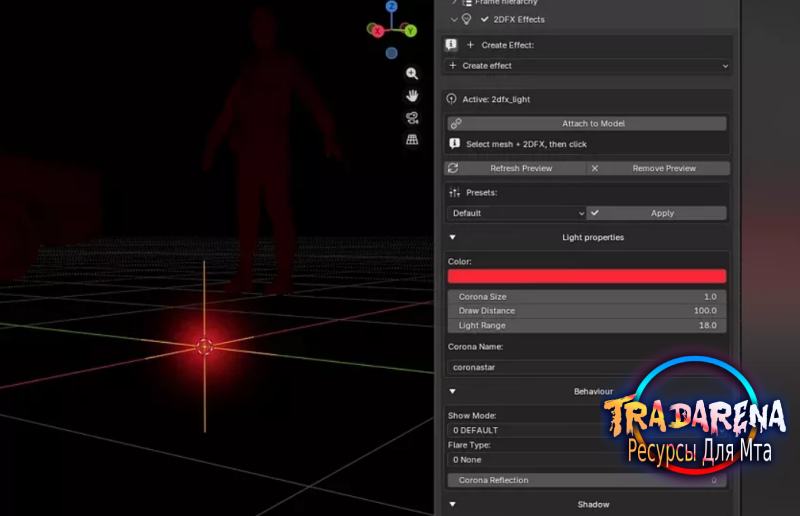Open the Show Mode 0 DEFAULT dropdown
Image resolution: width=800 pixels, height=516 pixels.
(x=531, y=430)
